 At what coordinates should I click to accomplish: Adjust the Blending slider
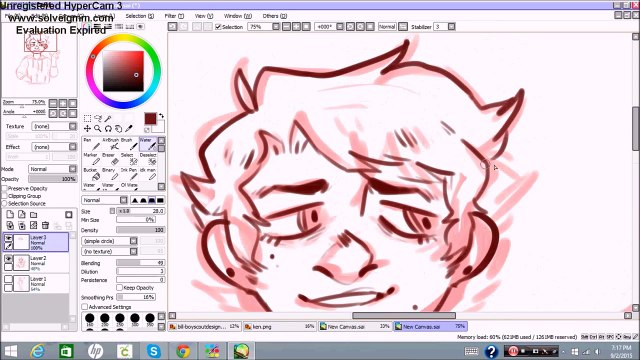[140, 263]
